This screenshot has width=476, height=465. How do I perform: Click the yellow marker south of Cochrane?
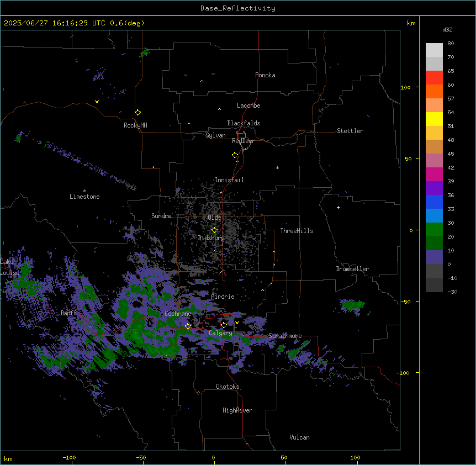188,326
